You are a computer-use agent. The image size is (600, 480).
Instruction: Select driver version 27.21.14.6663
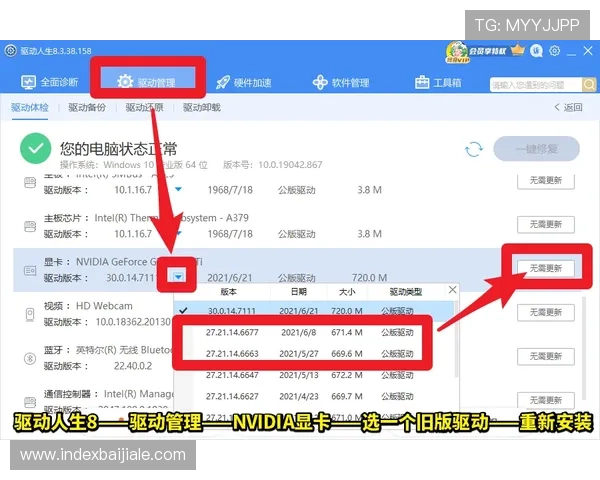(x=314, y=354)
